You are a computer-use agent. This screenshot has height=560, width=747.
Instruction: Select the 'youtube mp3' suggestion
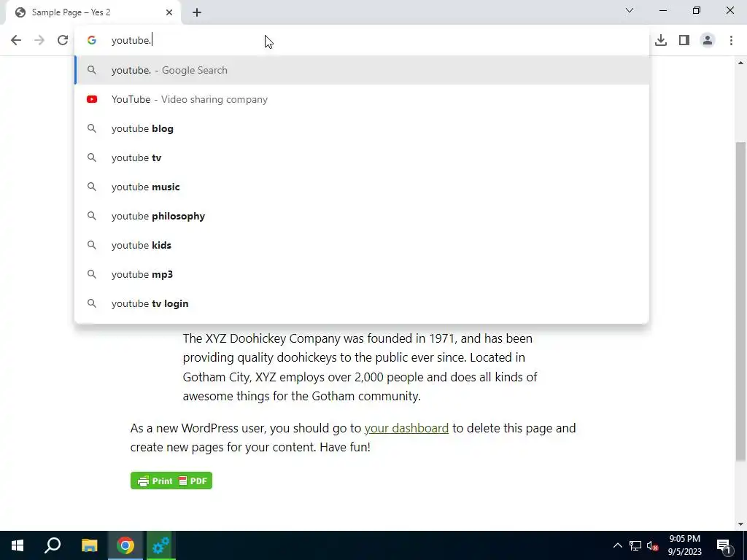362,274
